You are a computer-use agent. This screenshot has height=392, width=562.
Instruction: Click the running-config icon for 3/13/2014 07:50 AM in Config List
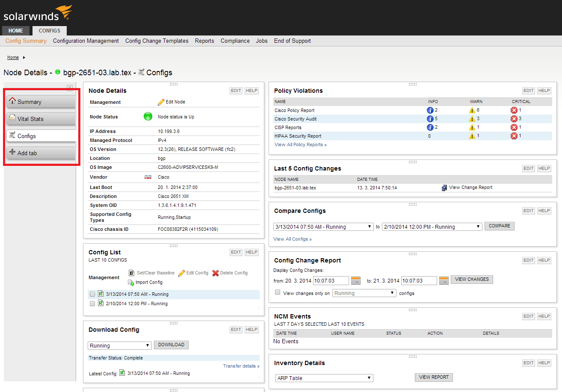point(101,294)
